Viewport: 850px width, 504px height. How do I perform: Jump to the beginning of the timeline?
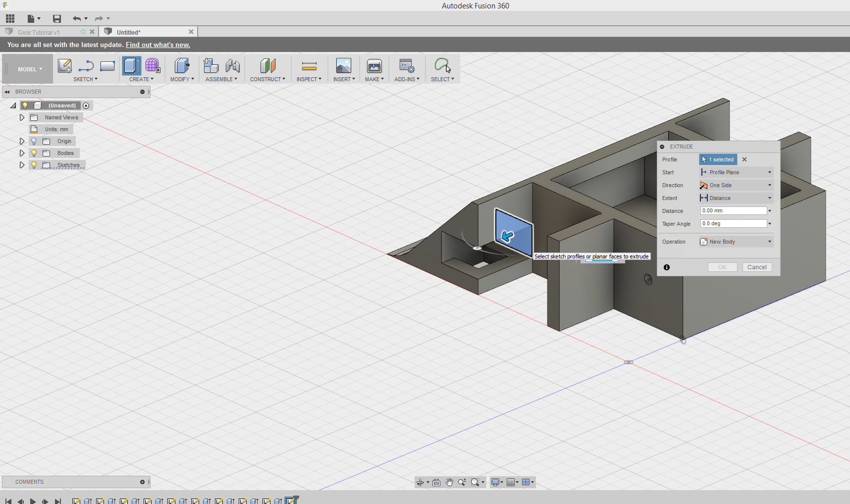(x=8, y=501)
